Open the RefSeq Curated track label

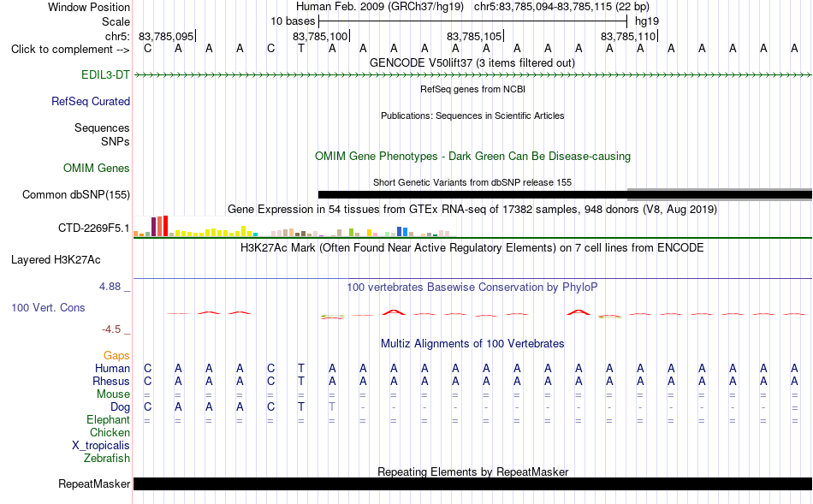[91, 101]
